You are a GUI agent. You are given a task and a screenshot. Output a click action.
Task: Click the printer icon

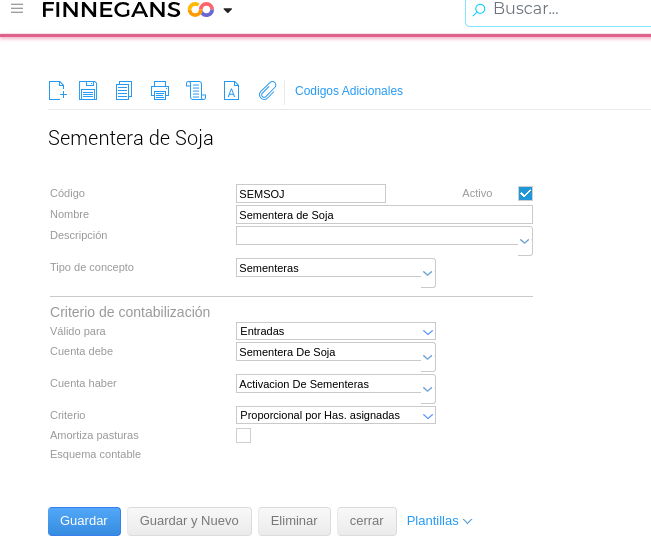point(160,91)
